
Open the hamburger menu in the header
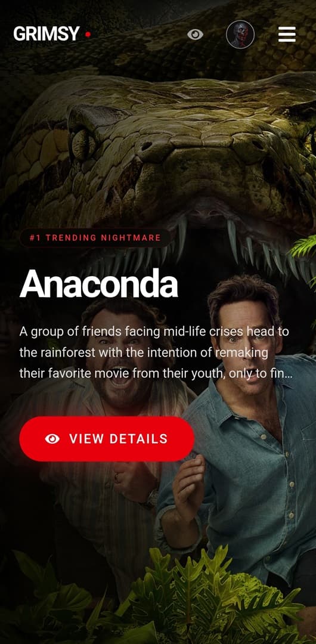(287, 34)
